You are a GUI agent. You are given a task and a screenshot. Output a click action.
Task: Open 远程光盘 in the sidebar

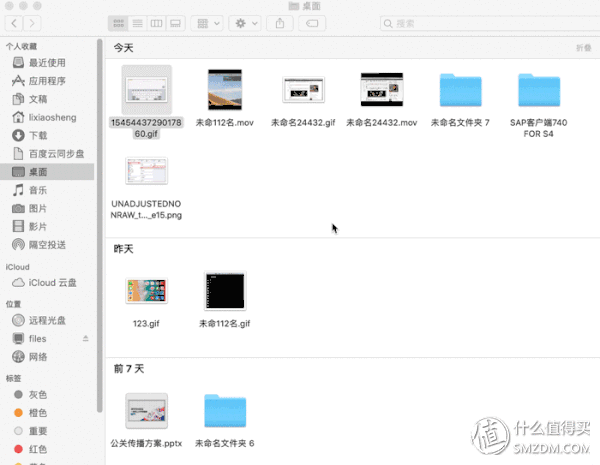pyautogui.click(x=47, y=320)
